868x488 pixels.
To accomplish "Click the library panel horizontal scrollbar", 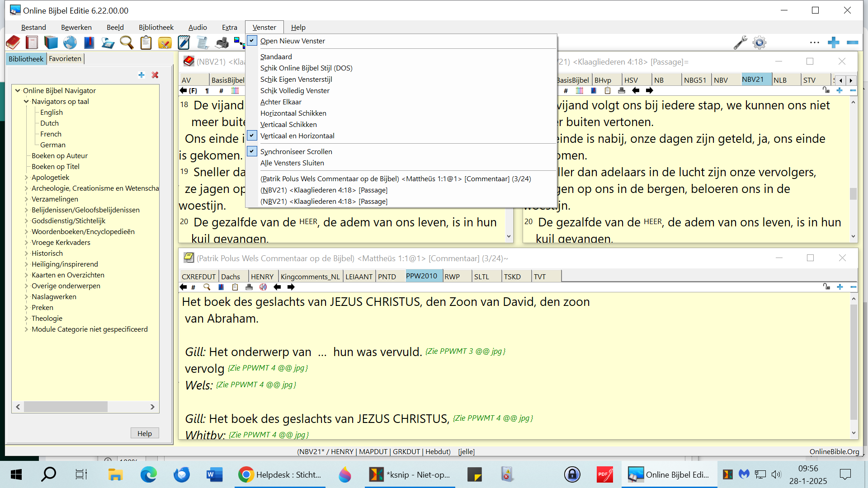I will (66, 407).
